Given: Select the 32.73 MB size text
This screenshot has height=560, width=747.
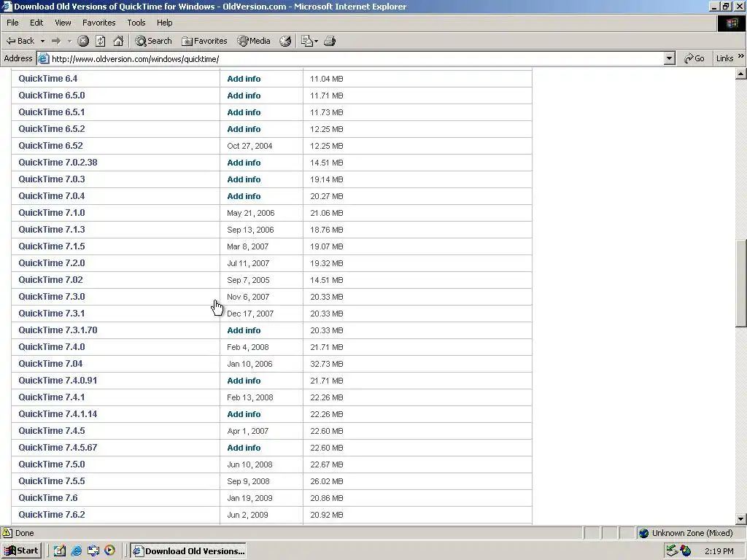Looking at the screenshot, I should click(x=326, y=364).
